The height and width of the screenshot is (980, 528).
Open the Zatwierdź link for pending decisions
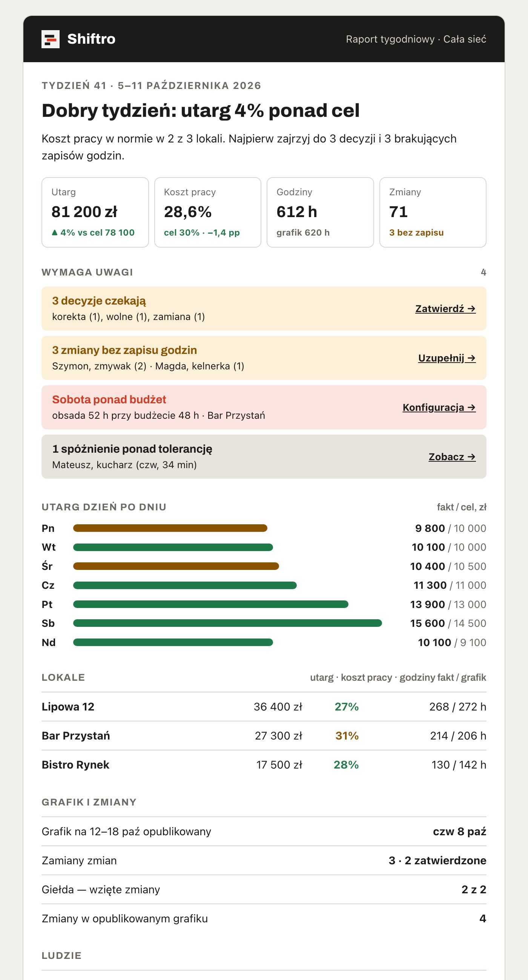[445, 309]
